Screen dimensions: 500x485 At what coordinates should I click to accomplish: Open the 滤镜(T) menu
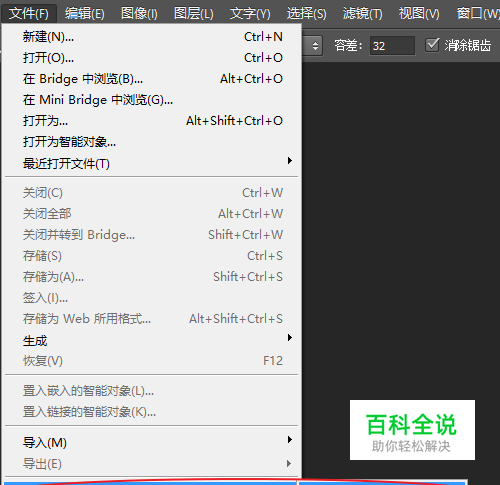tap(363, 14)
